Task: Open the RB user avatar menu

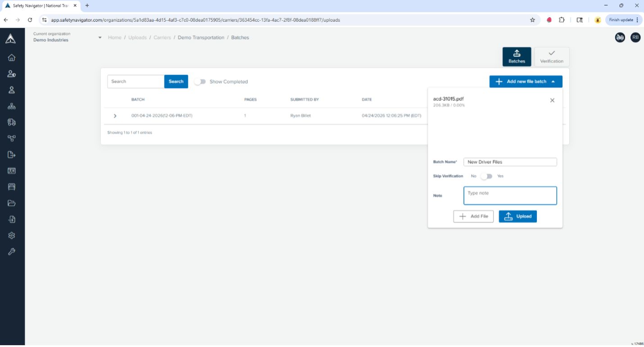Action: point(635,37)
